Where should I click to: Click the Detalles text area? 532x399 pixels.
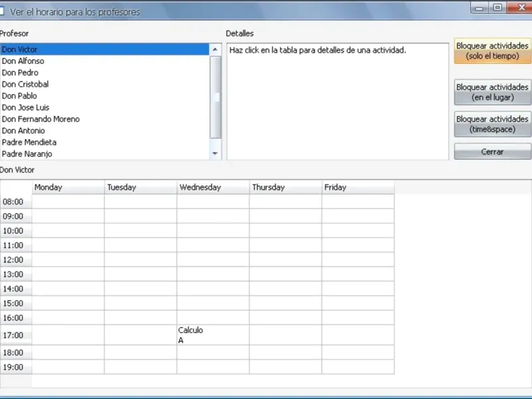click(338, 102)
